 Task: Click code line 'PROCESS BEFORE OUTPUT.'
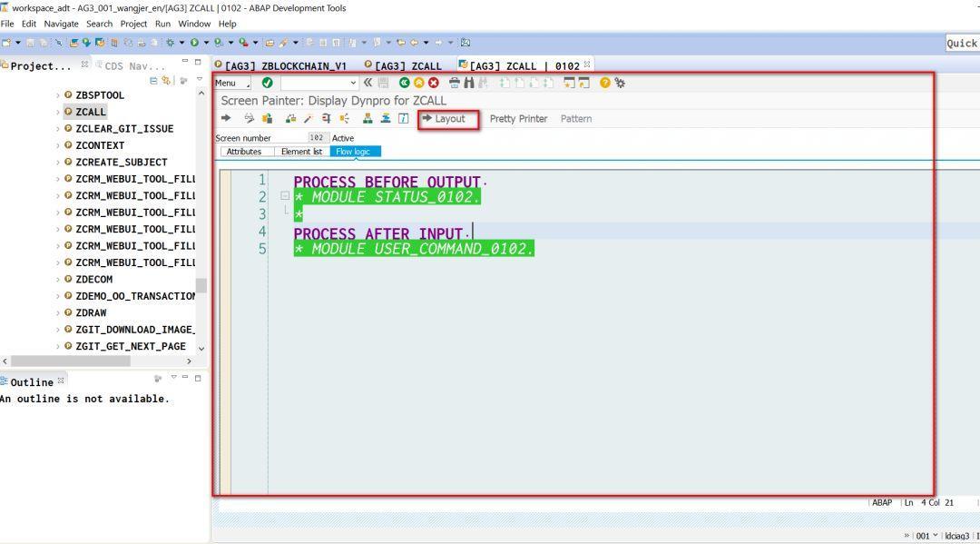389,182
